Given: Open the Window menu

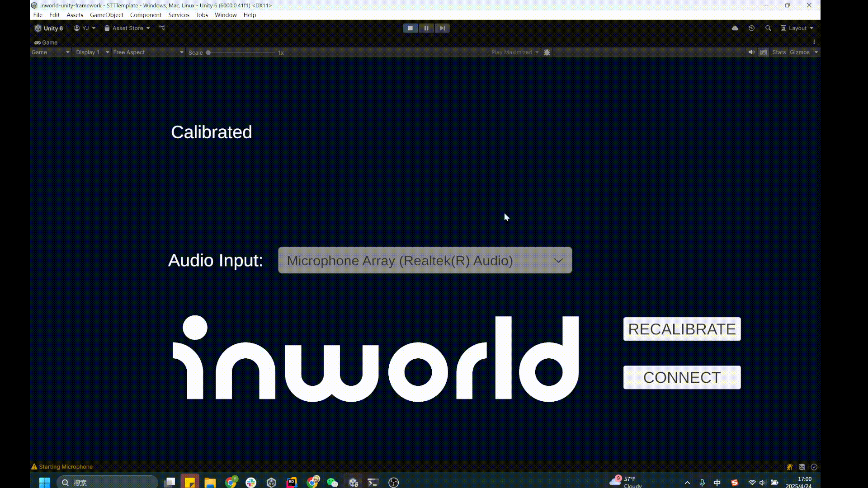Looking at the screenshot, I should (226, 15).
